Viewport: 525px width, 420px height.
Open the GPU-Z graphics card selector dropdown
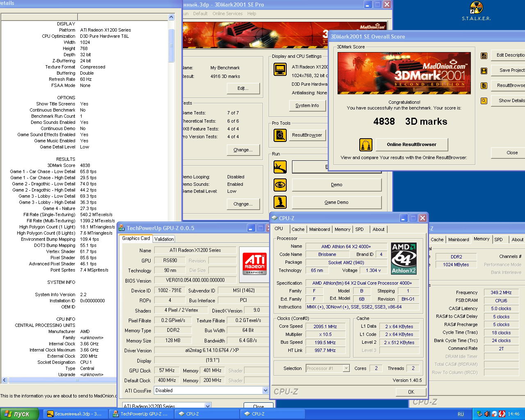tap(208, 406)
